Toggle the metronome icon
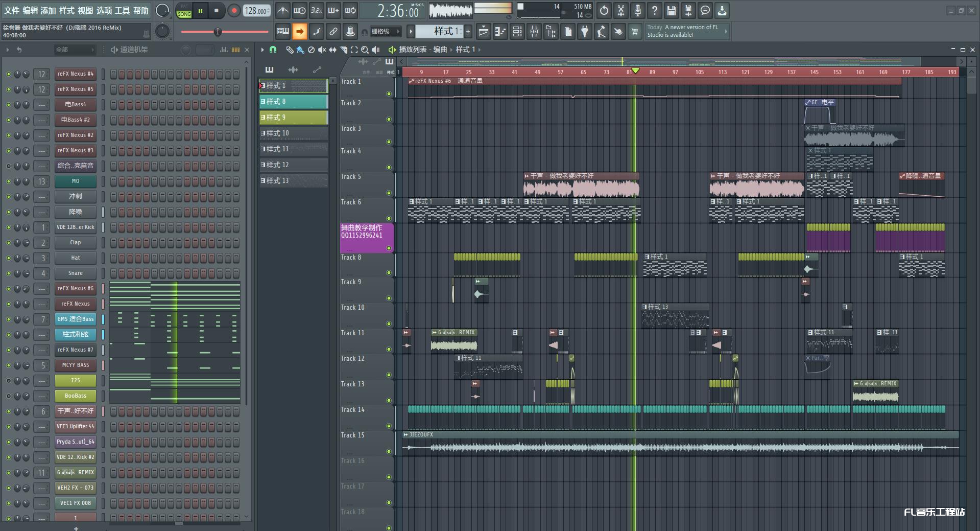980x531 pixels. pyautogui.click(x=282, y=10)
